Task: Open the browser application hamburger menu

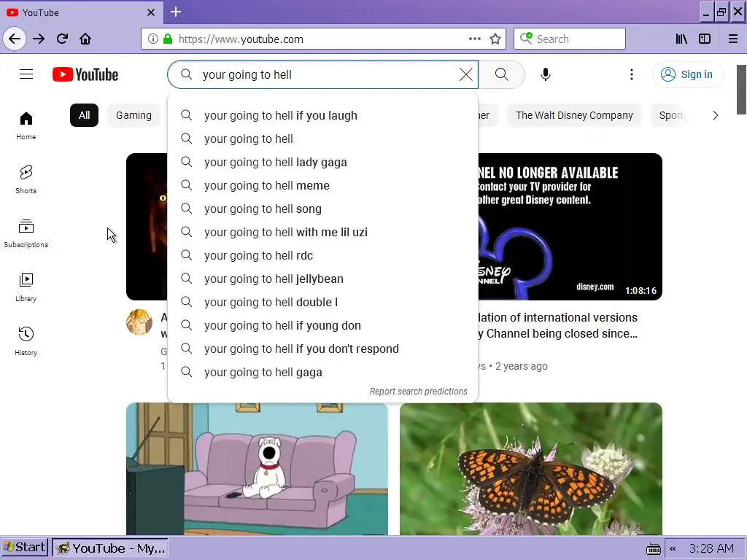Action: coord(733,39)
